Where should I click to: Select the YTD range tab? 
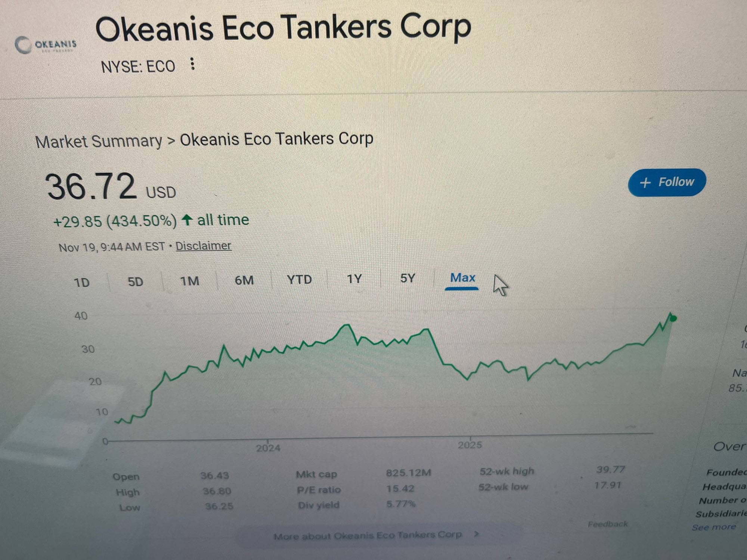pos(299,279)
